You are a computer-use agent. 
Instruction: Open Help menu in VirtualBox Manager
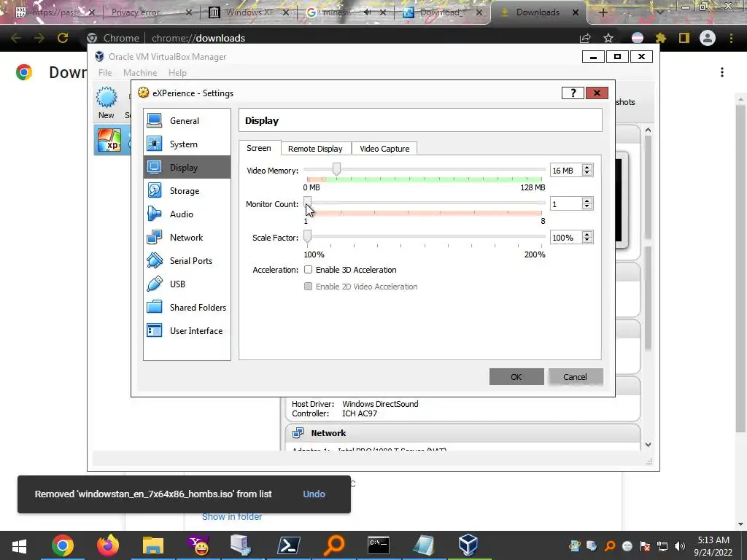(177, 73)
